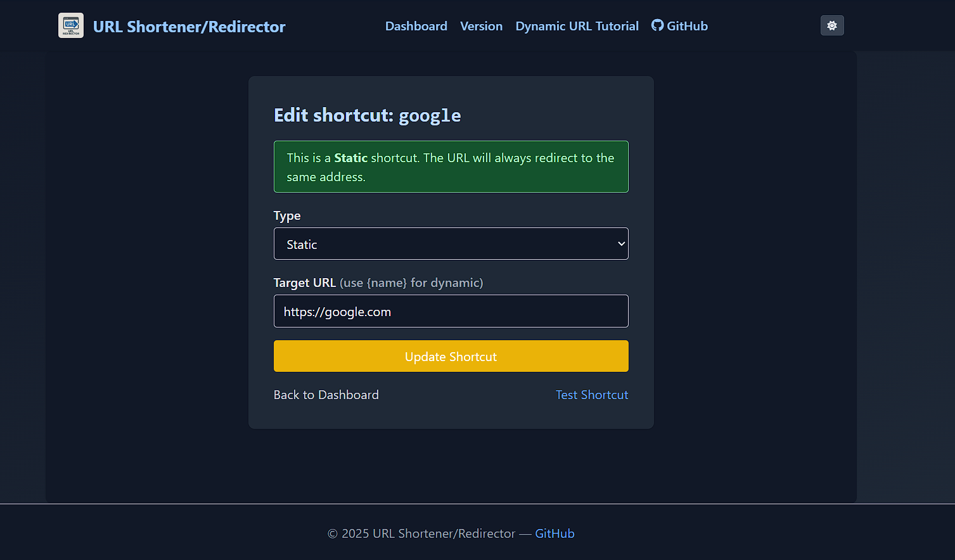Image resolution: width=955 pixels, height=560 pixels.
Task: Click the Target URL label text
Action: click(305, 283)
